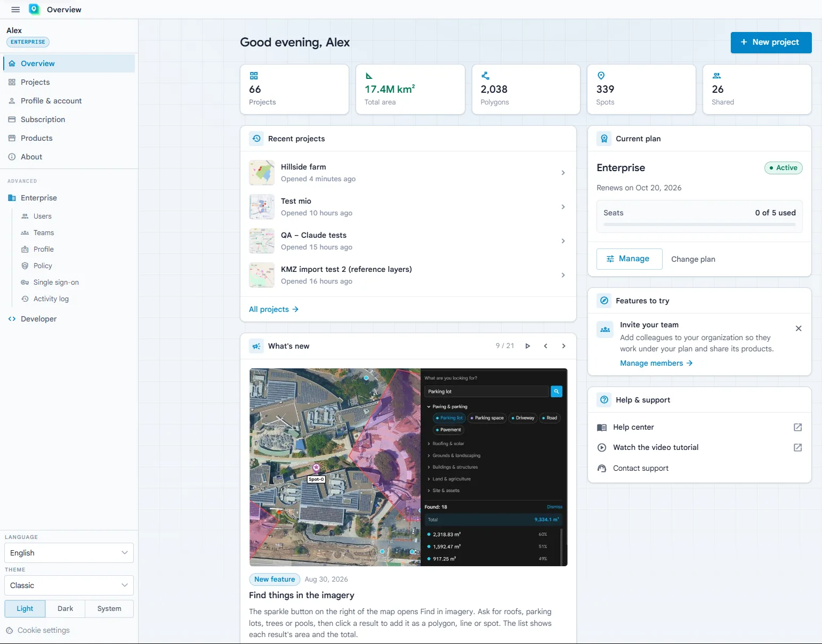The width and height of the screenshot is (822, 644).
Task: Open the Theme dropdown showing Classic
Action: (x=69, y=585)
